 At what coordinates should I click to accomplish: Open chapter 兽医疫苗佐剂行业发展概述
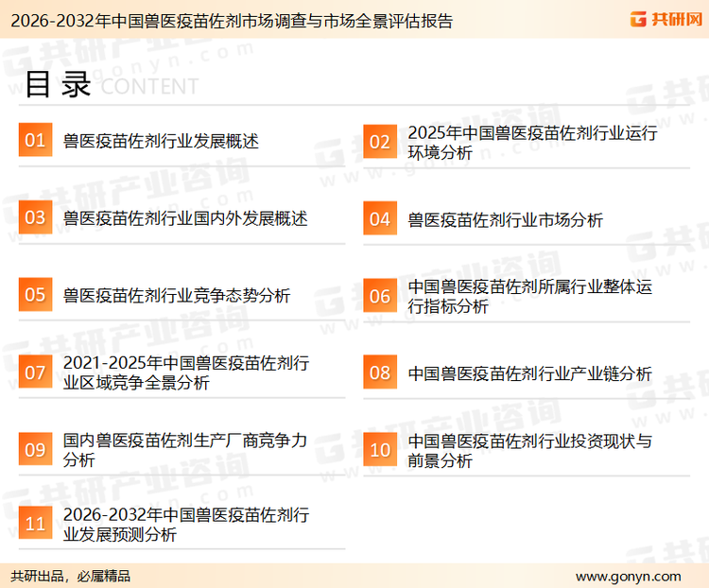(161, 141)
